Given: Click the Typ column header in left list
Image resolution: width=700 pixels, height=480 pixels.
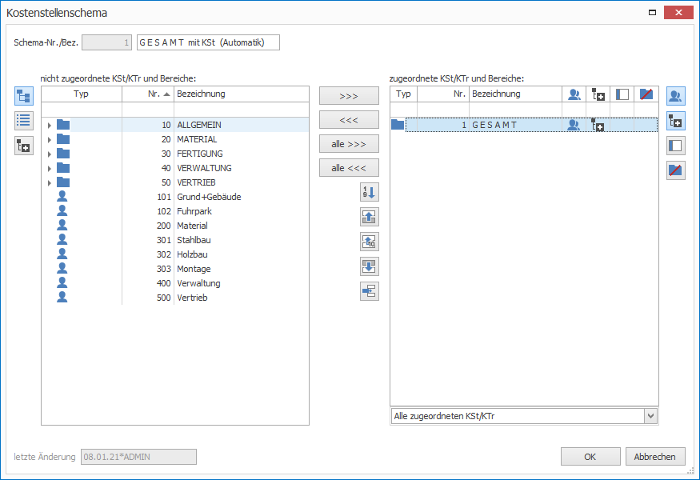Looking at the screenshot, I should click(x=81, y=94).
